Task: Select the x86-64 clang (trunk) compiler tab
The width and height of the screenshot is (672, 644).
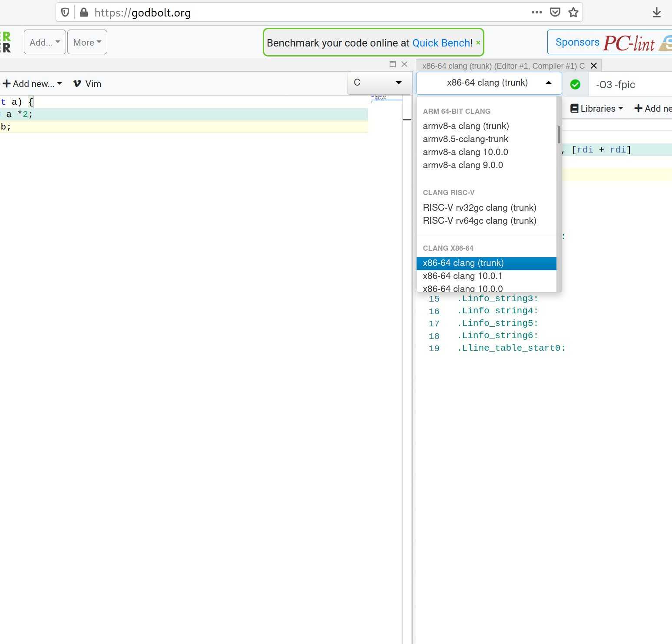Action: pyautogui.click(x=503, y=66)
